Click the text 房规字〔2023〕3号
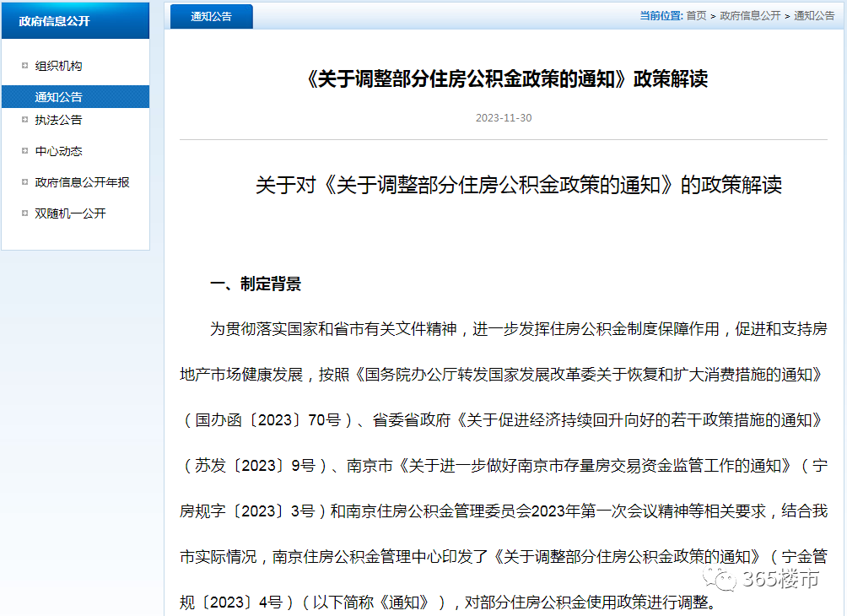The width and height of the screenshot is (847, 616). [247, 511]
